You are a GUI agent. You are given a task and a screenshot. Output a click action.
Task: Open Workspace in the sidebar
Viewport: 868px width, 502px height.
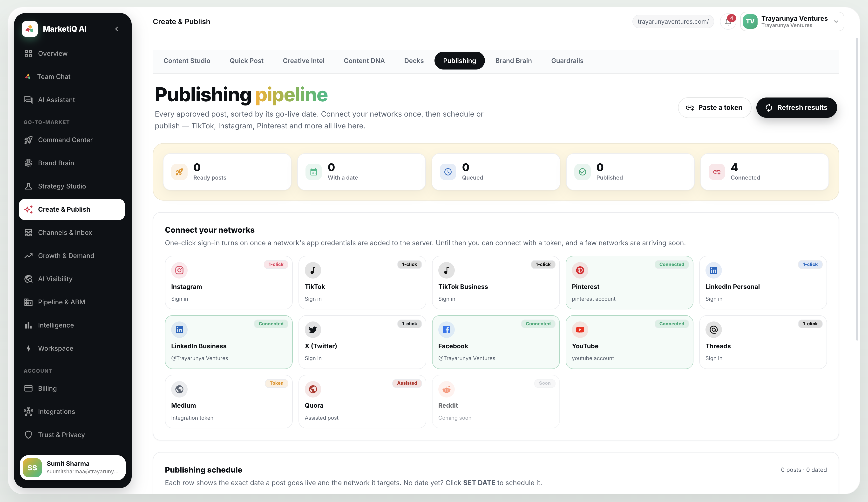pos(72,348)
